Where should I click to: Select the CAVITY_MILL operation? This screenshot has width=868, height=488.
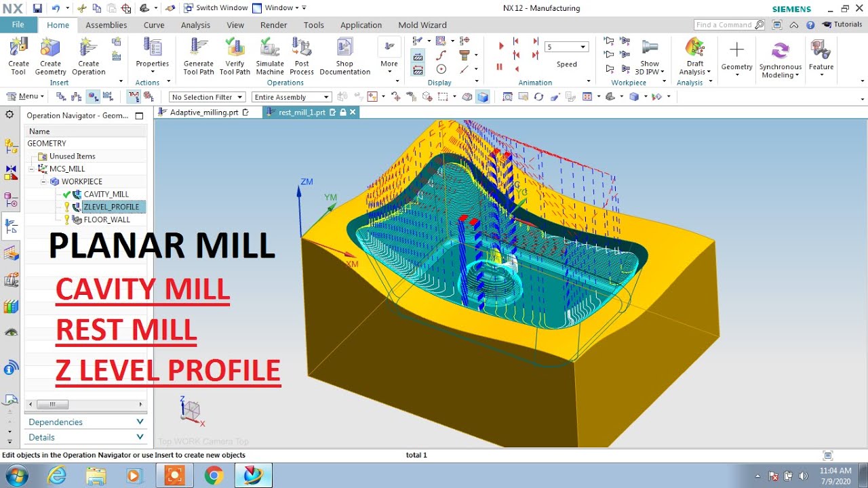106,195
